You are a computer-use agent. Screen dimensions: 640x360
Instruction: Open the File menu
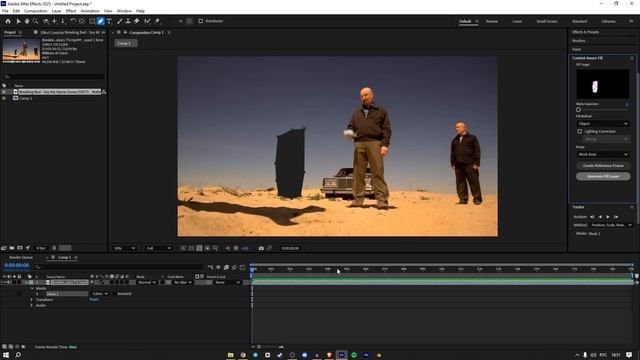coord(5,11)
